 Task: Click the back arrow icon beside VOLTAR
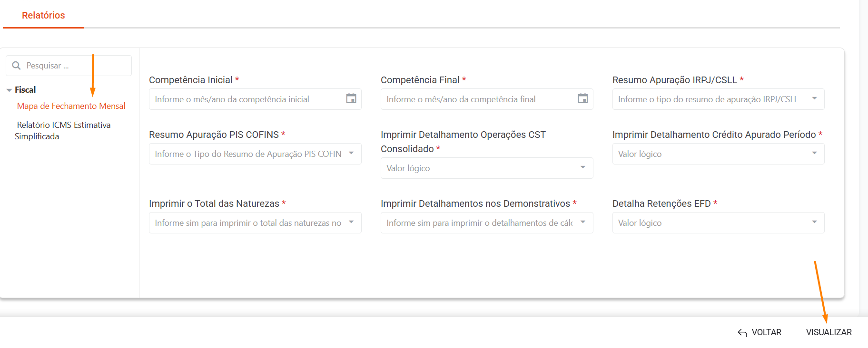click(742, 333)
